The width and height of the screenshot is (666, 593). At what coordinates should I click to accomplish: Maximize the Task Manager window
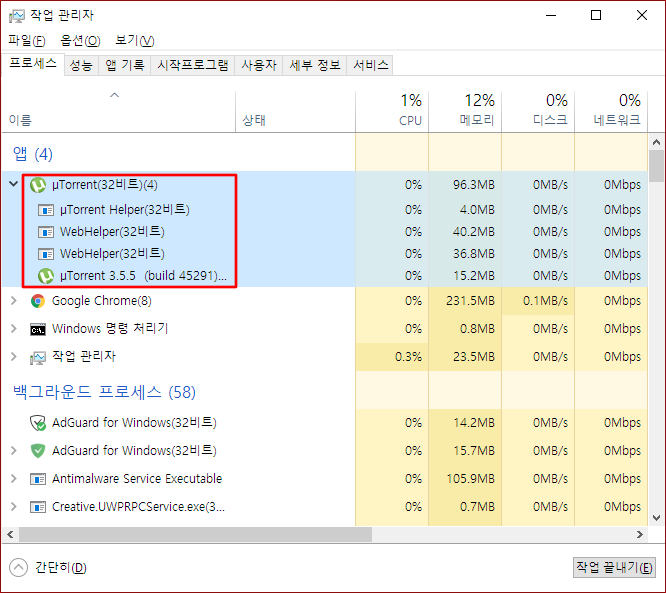pos(596,15)
